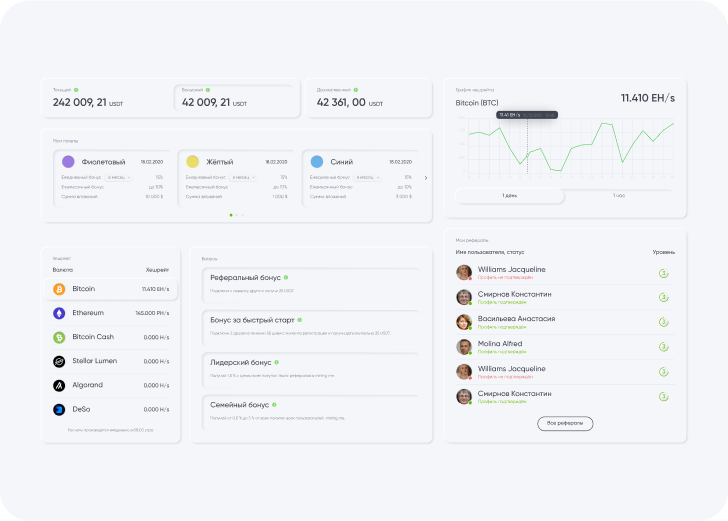Click the Хешрейт column header
Screen dimensions: 728x521
[x=157, y=270]
